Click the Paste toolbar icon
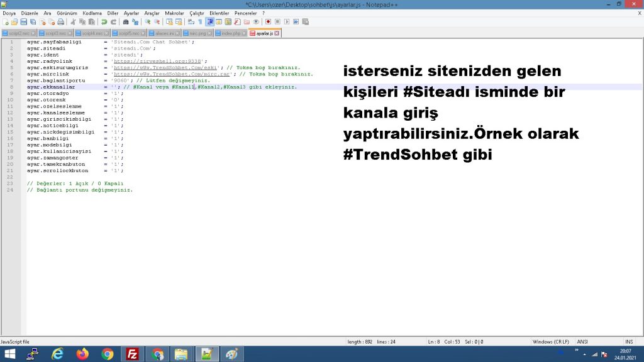644x362 pixels. click(x=92, y=22)
